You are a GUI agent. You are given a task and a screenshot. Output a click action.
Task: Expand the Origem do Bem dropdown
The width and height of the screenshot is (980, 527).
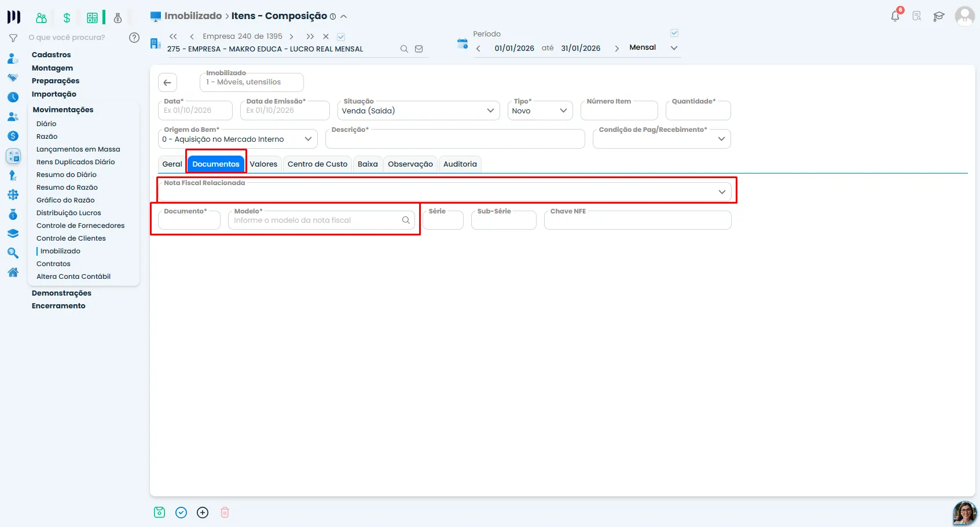(238, 139)
